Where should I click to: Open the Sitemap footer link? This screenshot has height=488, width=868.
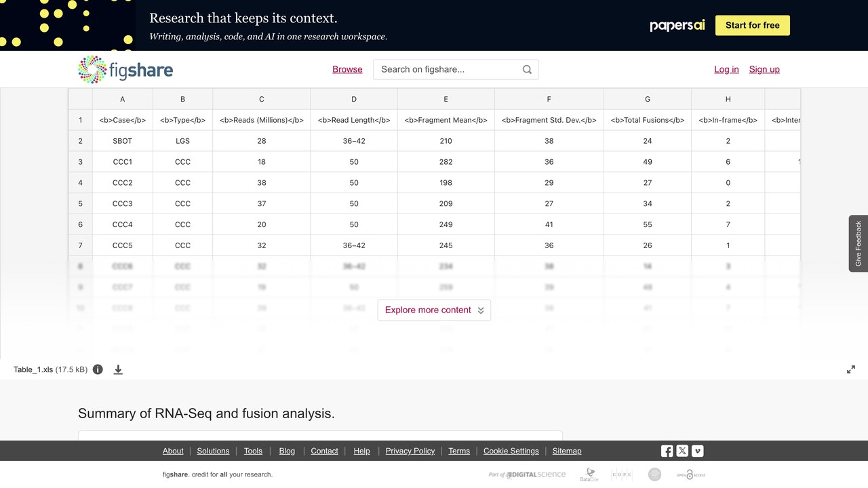click(x=567, y=451)
